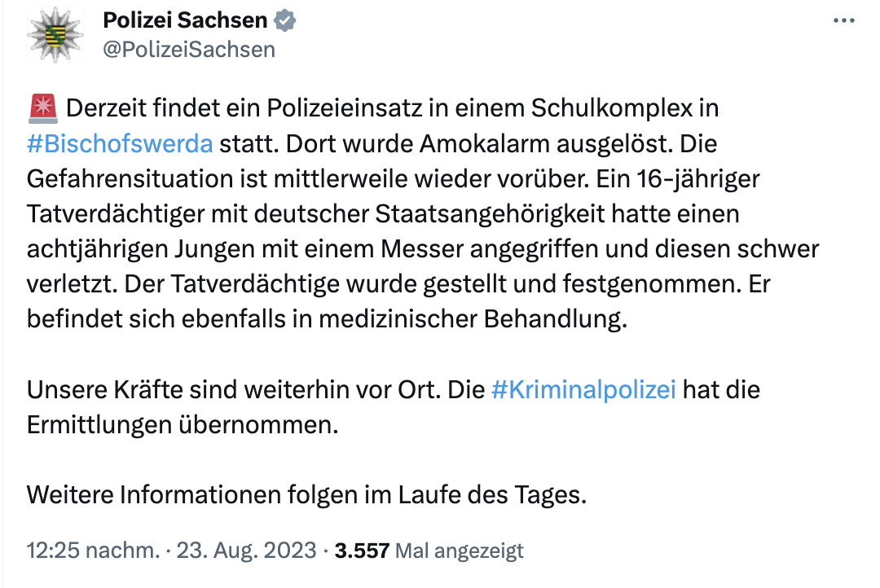Open the tweet's more options menu

844,21
